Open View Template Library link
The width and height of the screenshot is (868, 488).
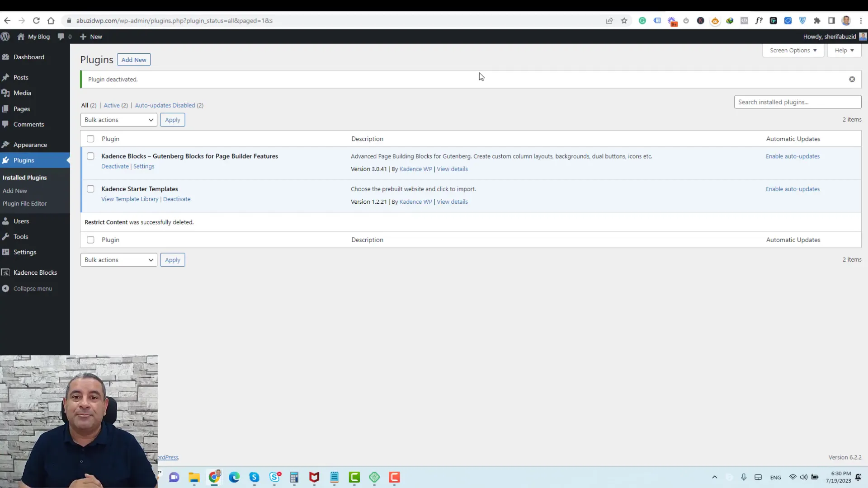(x=130, y=199)
